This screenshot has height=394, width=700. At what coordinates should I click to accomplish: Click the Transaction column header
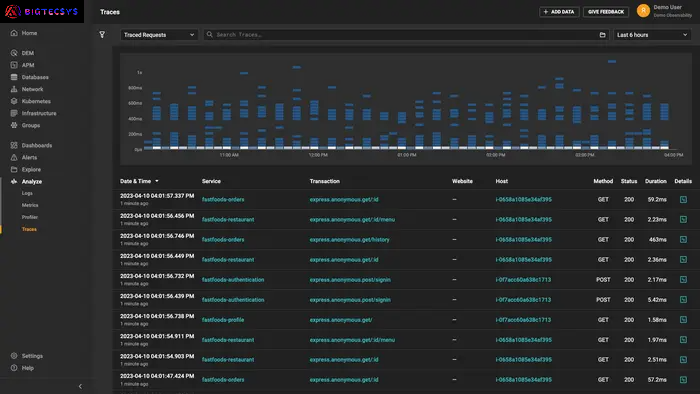pyautogui.click(x=325, y=181)
